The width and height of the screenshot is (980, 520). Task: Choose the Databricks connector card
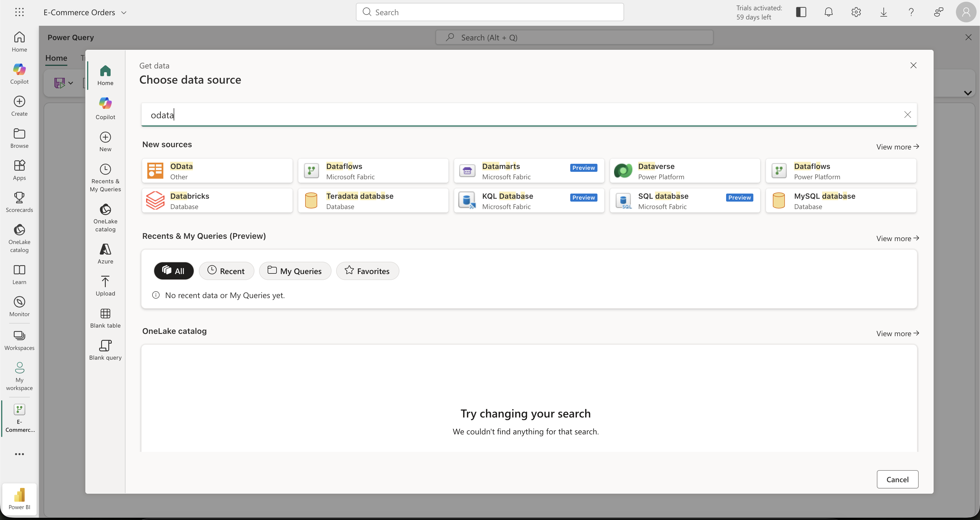coord(217,200)
